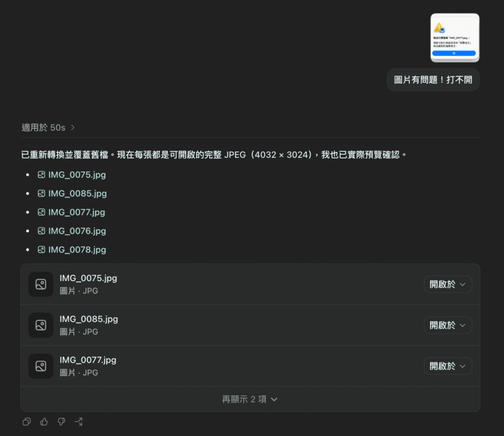Open IMG_0085.jpg link in bullet list
504x436 pixels.
(77, 194)
